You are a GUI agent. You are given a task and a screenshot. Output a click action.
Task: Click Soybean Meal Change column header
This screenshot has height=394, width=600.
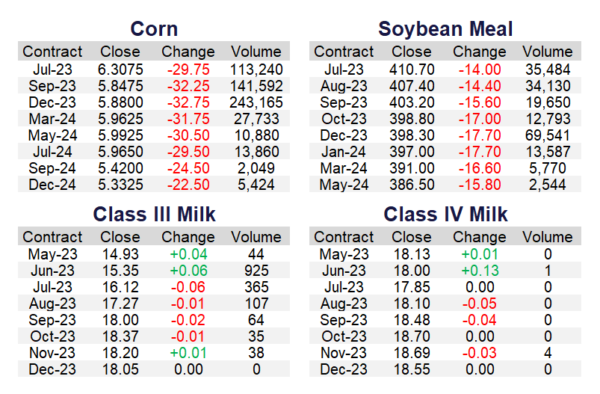[479, 52]
